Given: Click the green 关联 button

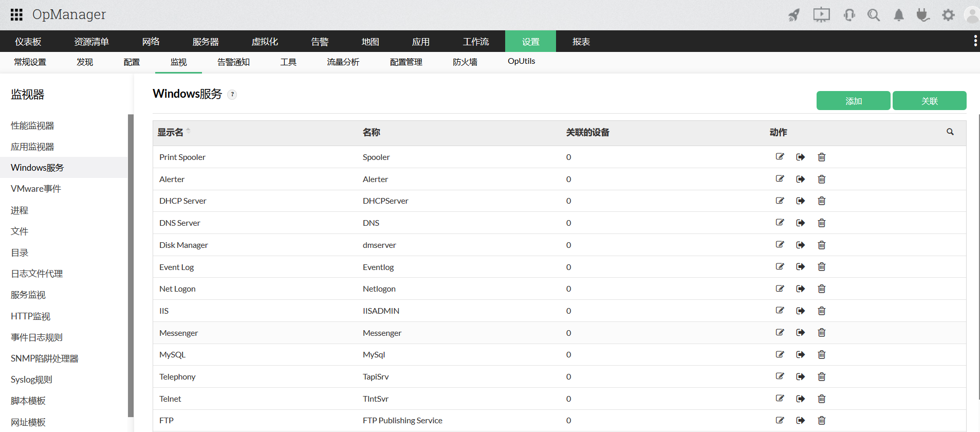Looking at the screenshot, I should click(930, 101).
